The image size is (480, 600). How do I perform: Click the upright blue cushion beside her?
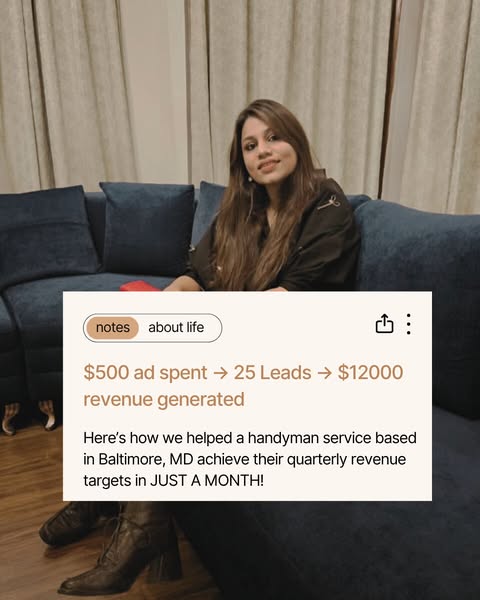pos(147,228)
